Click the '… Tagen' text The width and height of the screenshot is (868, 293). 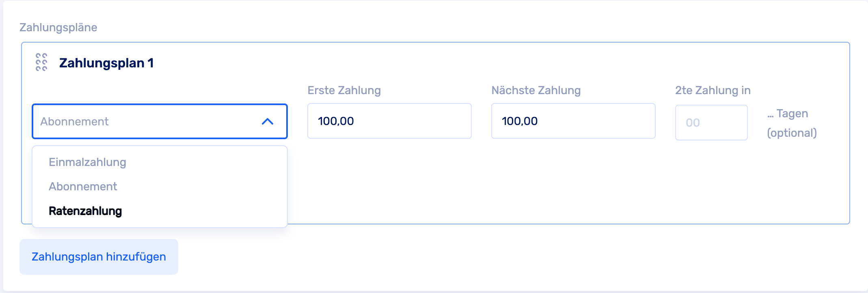click(788, 114)
